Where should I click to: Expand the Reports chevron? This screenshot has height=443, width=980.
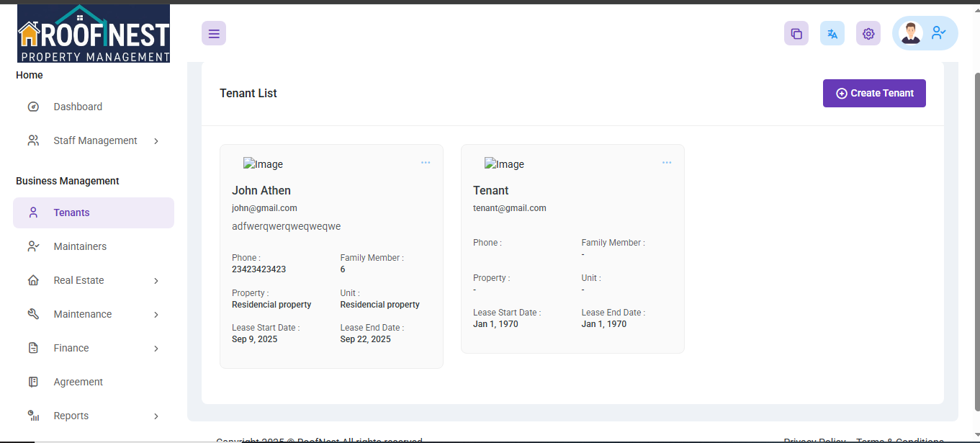(x=156, y=416)
